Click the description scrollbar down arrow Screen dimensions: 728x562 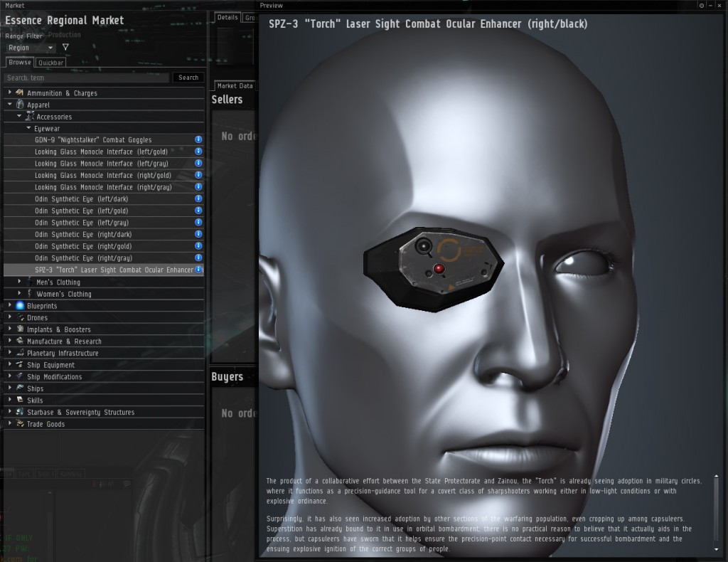click(x=716, y=549)
